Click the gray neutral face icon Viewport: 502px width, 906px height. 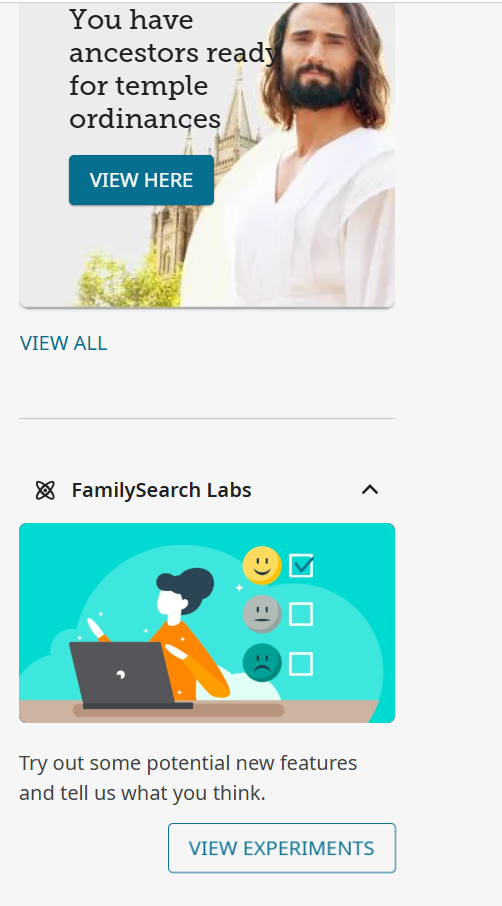click(x=262, y=614)
